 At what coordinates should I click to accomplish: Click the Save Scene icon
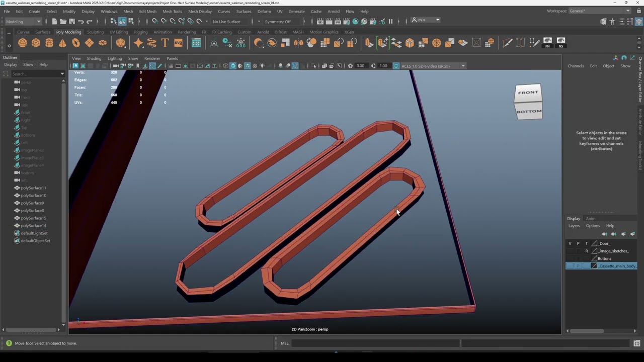[x=71, y=21]
